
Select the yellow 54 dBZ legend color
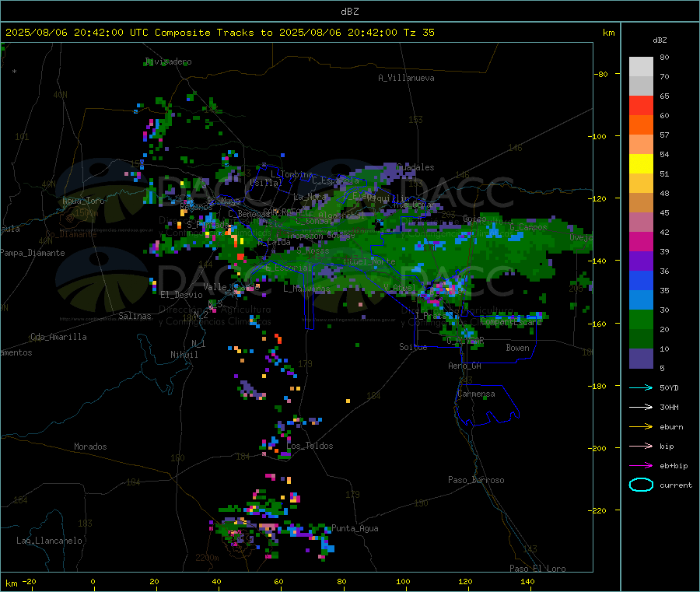coord(641,164)
